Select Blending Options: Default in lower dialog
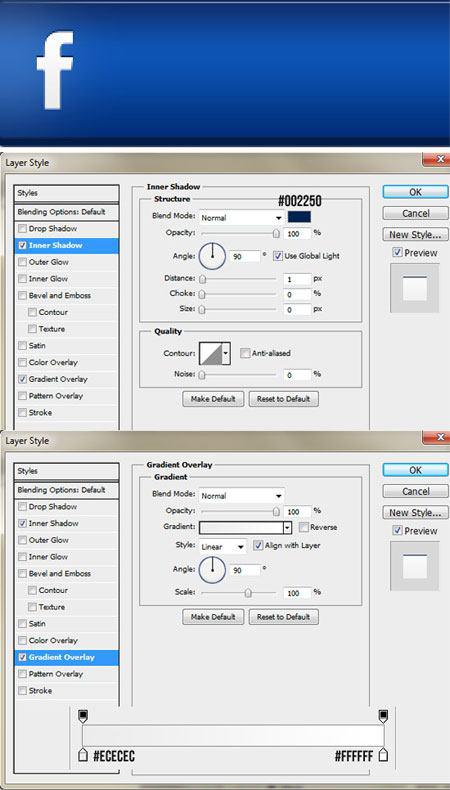 (67, 490)
